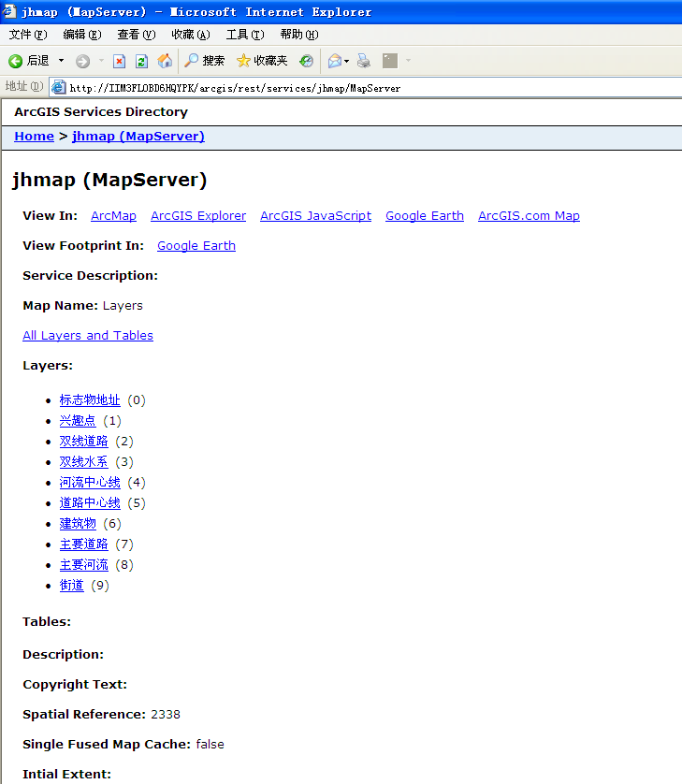682x784 pixels.
Task: Click the Map Name value Layers
Action: tap(123, 306)
